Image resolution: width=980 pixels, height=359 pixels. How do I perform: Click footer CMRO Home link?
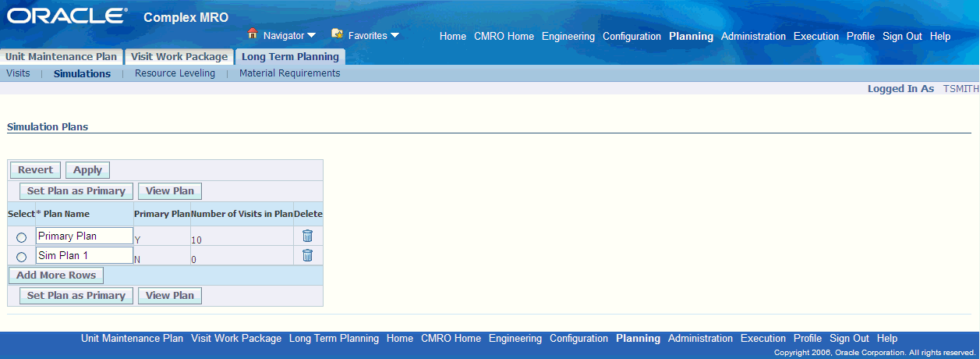(451, 339)
